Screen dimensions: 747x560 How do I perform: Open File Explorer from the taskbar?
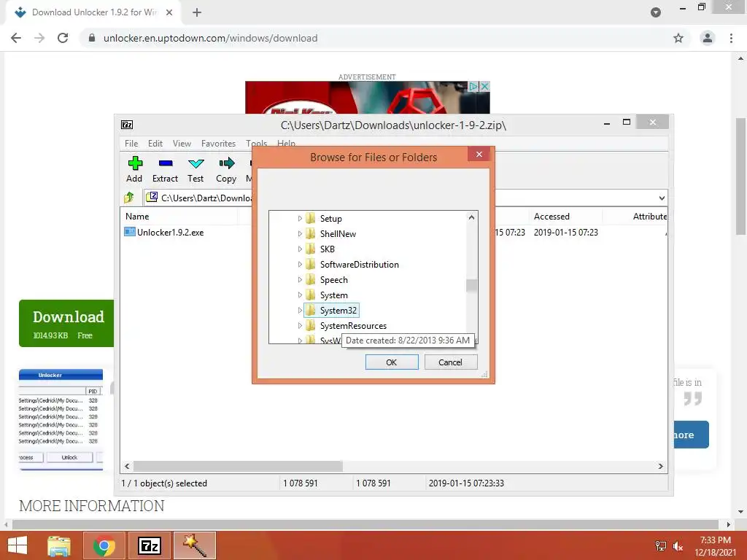pyautogui.click(x=59, y=545)
